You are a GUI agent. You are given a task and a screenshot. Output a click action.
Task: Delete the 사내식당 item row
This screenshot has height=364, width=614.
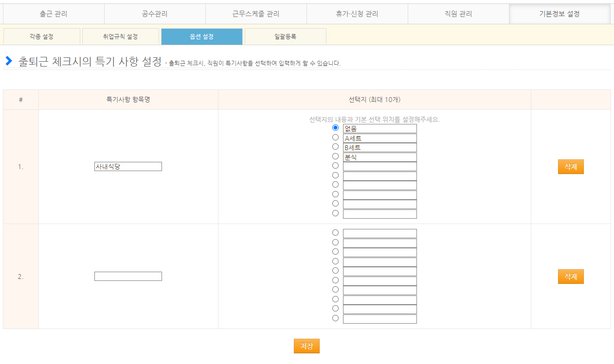pos(570,167)
